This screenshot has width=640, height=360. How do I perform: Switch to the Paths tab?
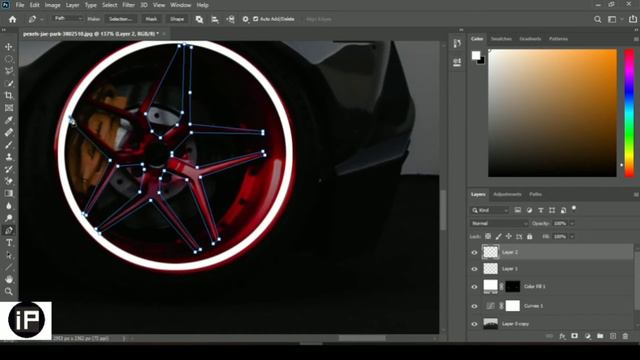pos(536,194)
